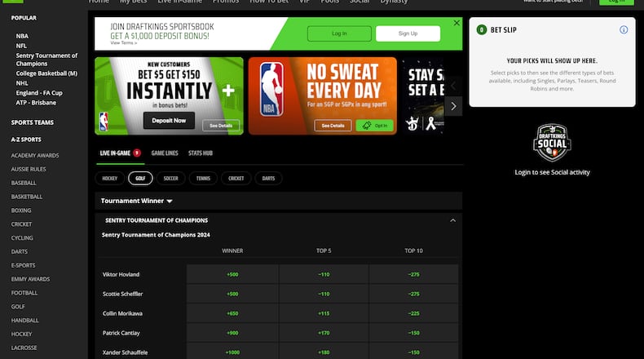Click the DraftKings Social shield logo
644x359 pixels.
click(552, 142)
